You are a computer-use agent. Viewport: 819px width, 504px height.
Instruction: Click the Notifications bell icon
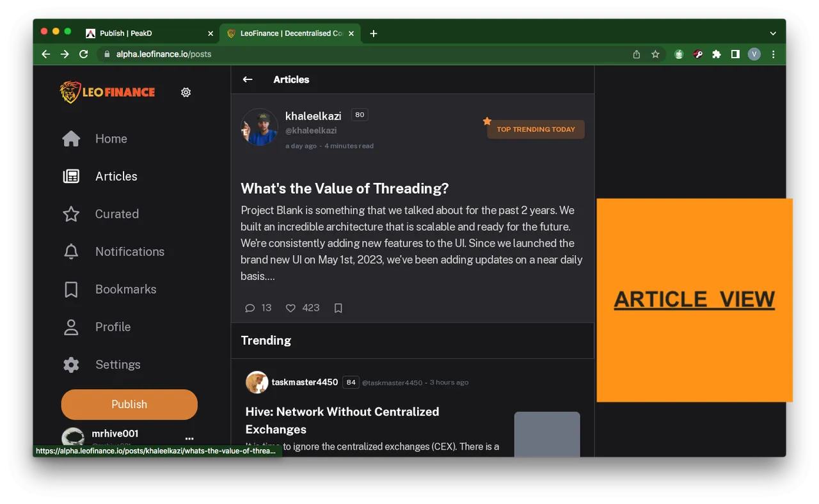coord(71,251)
